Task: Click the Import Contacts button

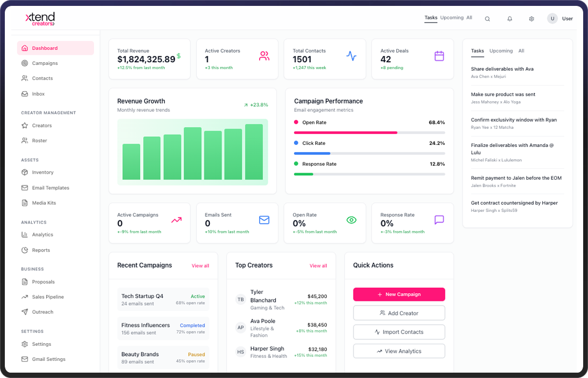Action: (399, 332)
